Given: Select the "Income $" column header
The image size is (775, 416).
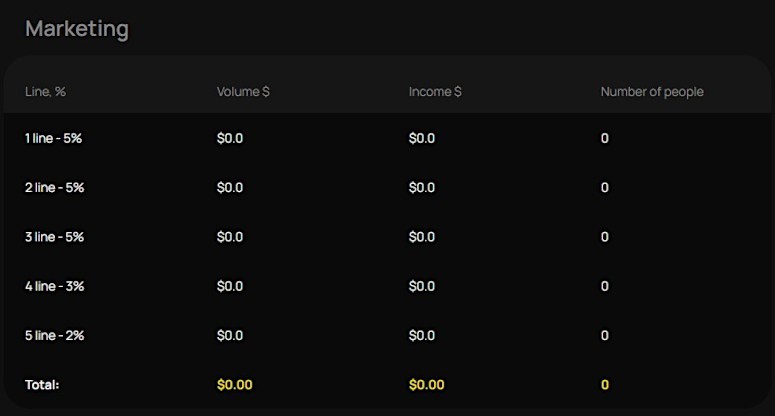Looking at the screenshot, I should [435, 92].
